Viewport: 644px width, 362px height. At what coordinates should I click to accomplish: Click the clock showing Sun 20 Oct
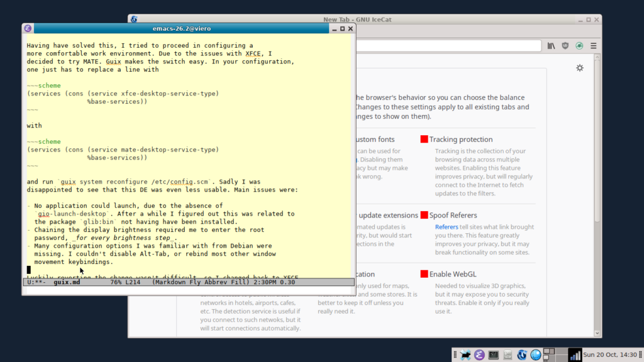(x=610, y=355)
